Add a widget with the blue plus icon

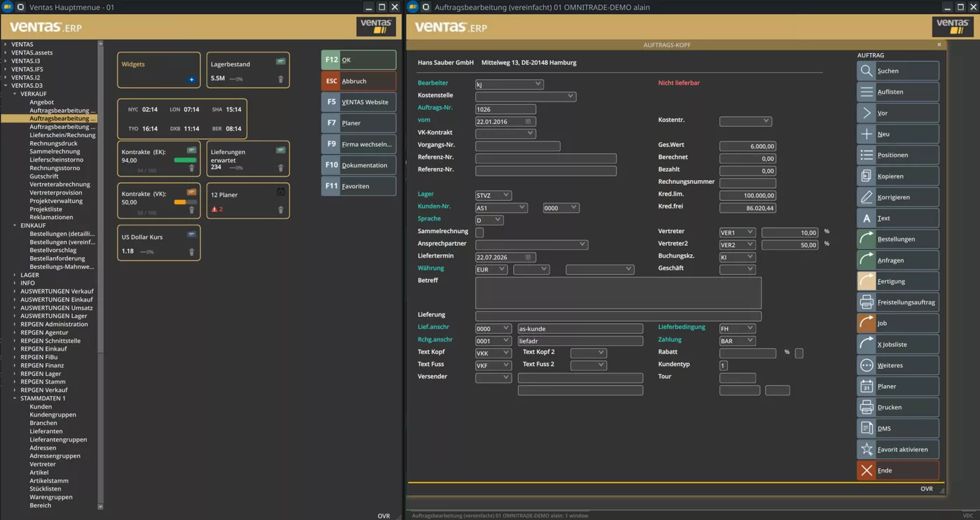(191, 79)
